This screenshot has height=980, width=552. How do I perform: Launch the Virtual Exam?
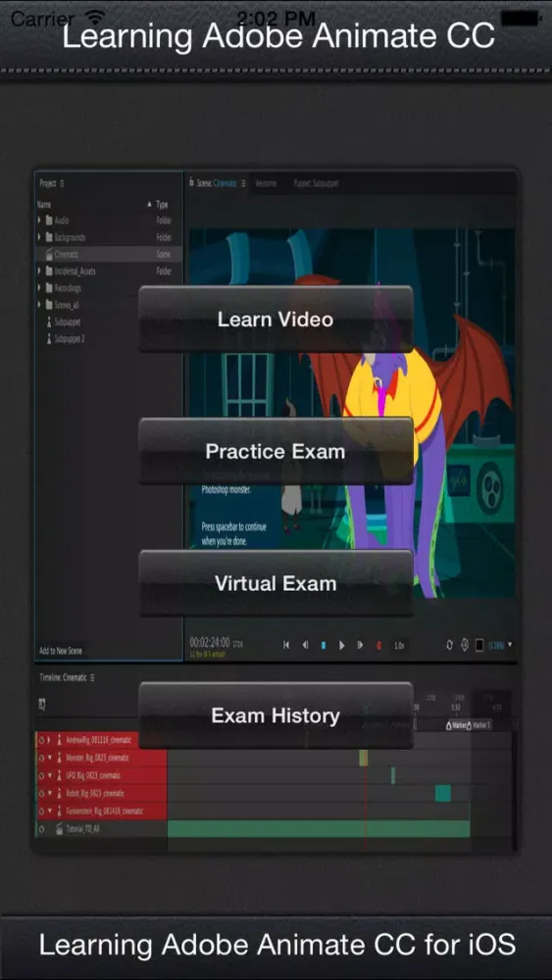(276, 583)
